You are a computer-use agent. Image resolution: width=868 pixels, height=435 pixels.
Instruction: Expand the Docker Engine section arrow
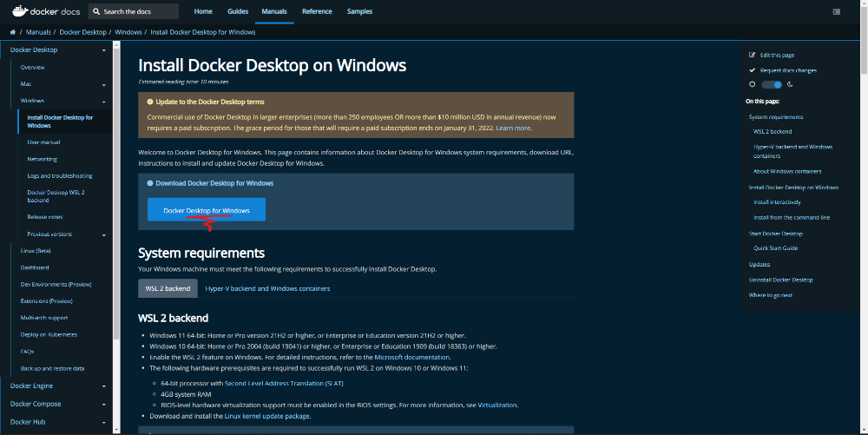coord(103,386)
